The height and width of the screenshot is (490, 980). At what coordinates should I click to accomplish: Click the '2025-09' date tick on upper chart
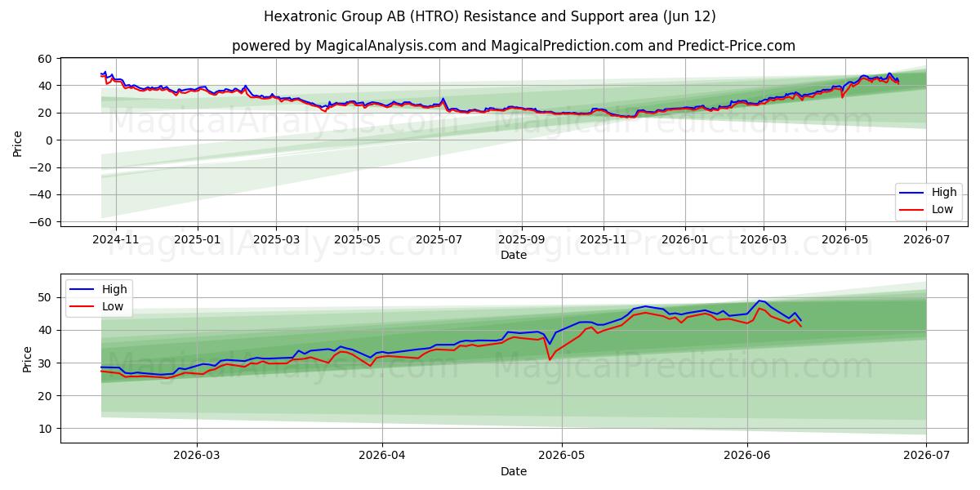click(522, 241)
